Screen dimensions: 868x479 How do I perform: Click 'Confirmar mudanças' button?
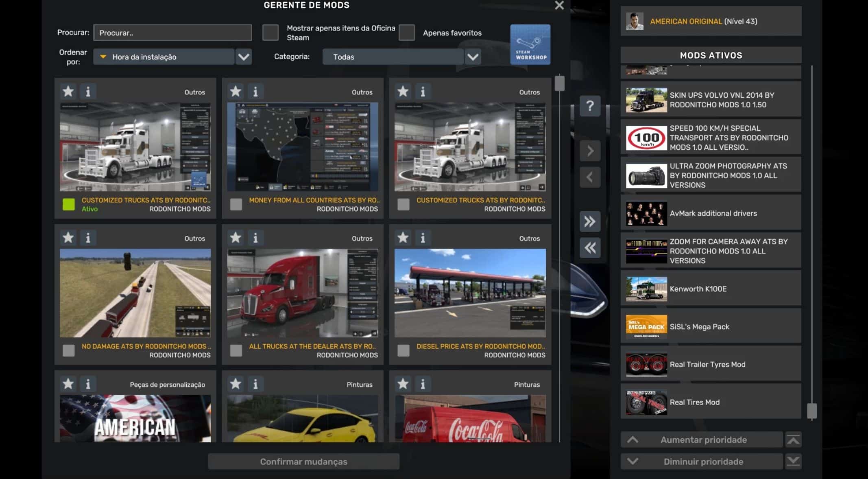[x=303, y=462]
